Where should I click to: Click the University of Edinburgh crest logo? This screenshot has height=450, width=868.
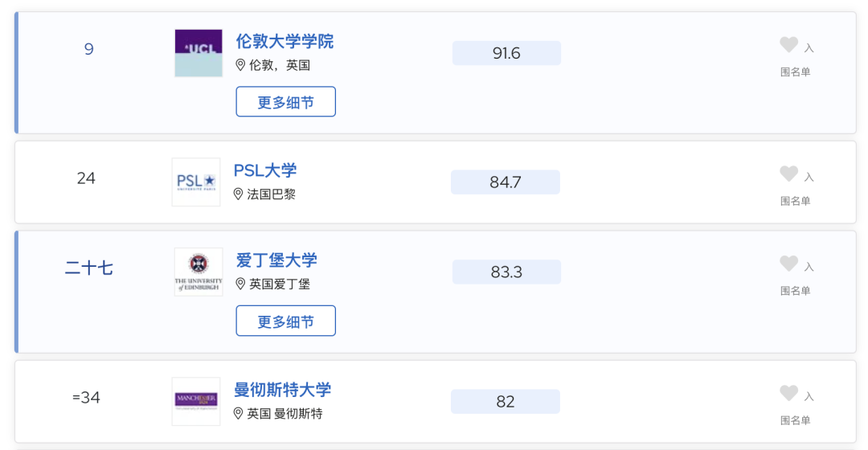pyautogui.click(x=199, y=272)
